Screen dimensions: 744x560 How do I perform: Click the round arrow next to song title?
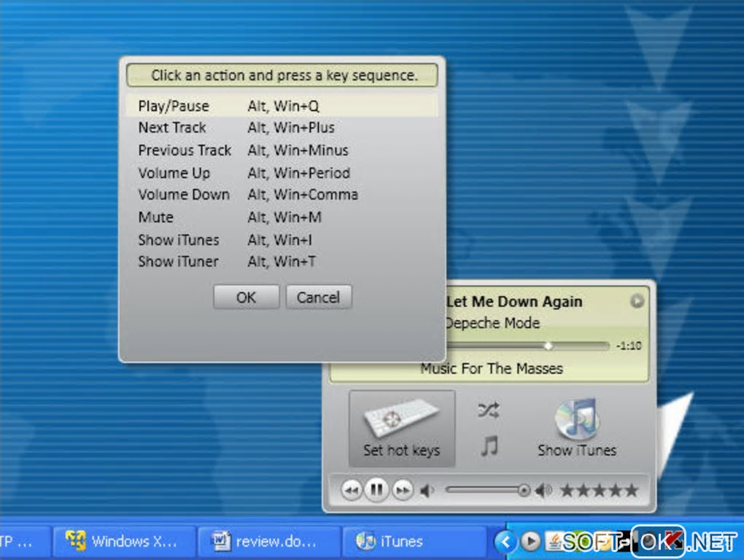pyautogui.click(x=637, y=300)
